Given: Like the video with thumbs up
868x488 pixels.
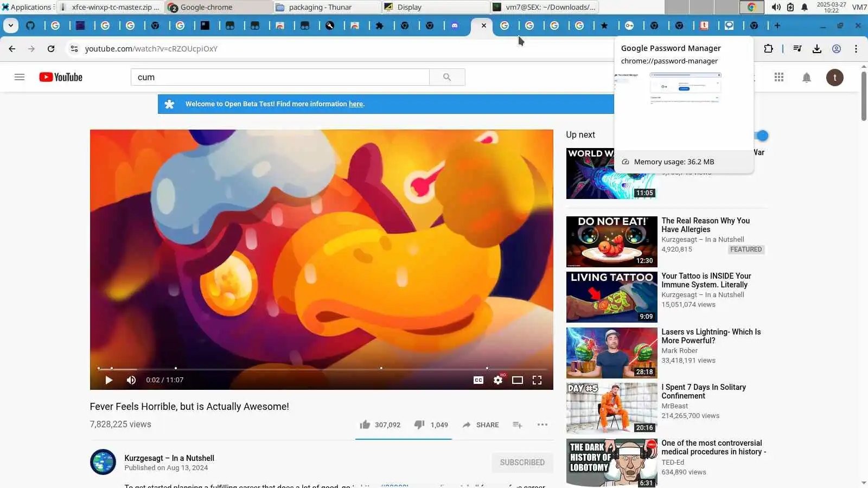Looking at the screenshot, I should 365,425.
